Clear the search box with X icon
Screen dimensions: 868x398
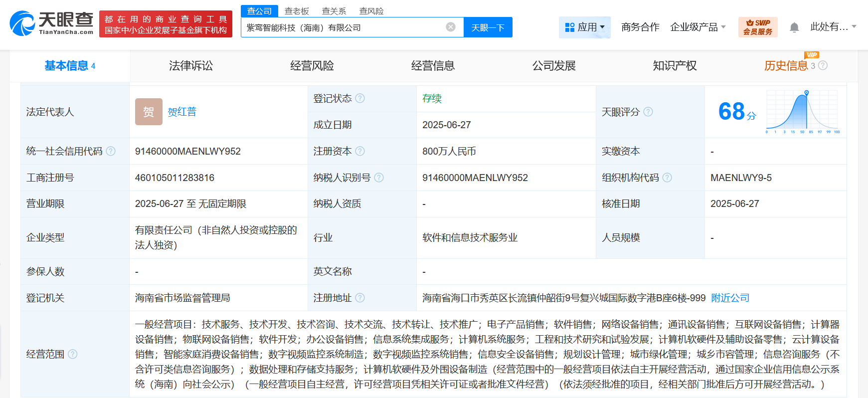451,27
